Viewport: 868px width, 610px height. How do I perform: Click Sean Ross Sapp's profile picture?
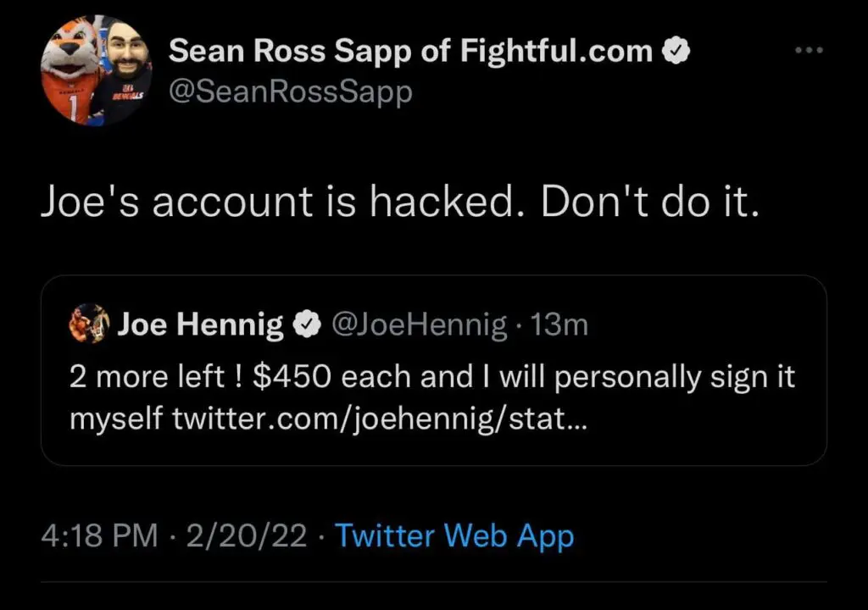(96, 71)
